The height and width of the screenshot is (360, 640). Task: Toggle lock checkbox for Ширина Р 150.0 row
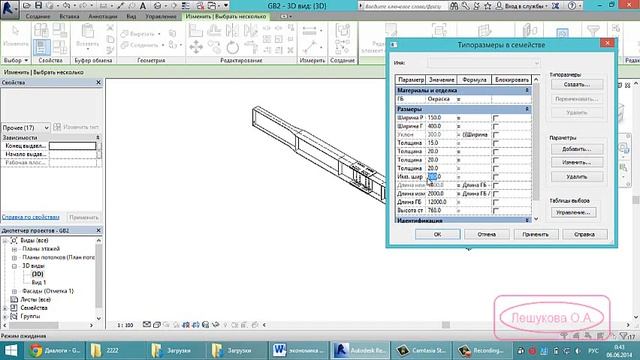[496, 118]
